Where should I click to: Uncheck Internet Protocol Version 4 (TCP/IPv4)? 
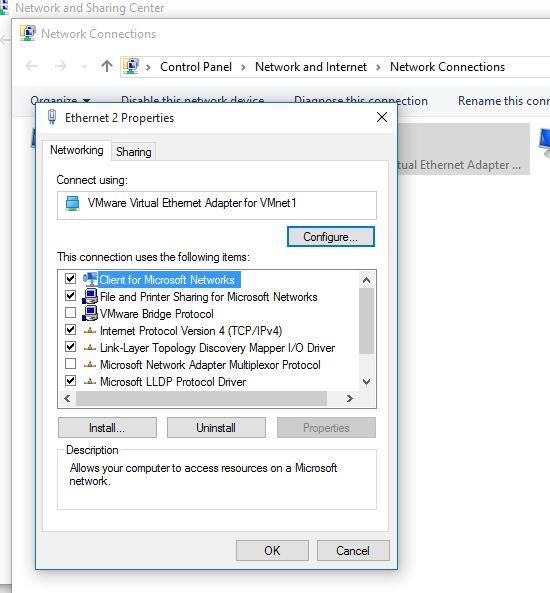click(x=70, y=330)
